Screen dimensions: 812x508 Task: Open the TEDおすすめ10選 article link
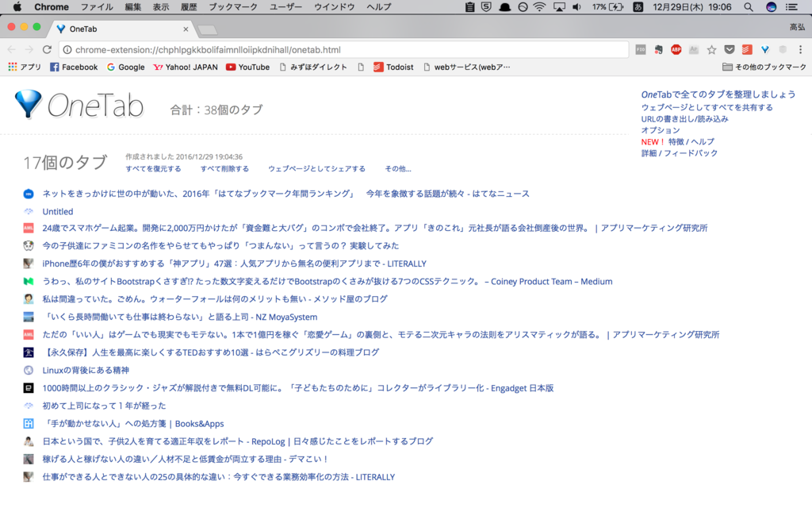click(x=211, y=352)
